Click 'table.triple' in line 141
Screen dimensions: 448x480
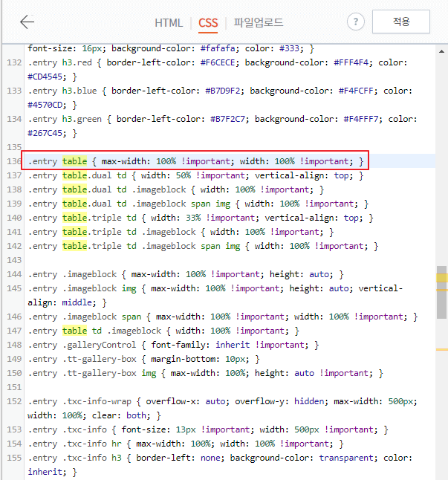[x=92, y=232]
